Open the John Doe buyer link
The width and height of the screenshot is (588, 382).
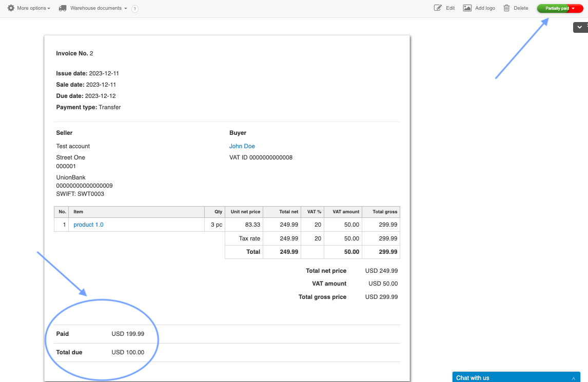(242, 146)
